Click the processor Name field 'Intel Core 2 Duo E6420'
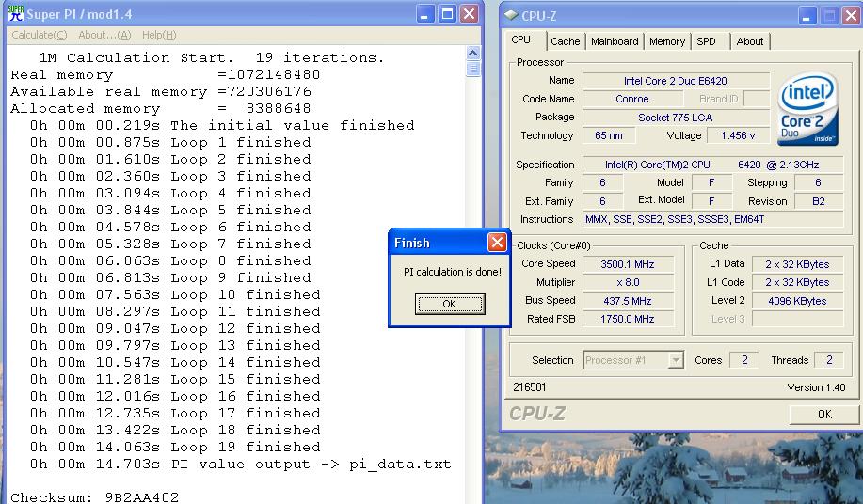 pyautogui.click(x=676, y=81)
